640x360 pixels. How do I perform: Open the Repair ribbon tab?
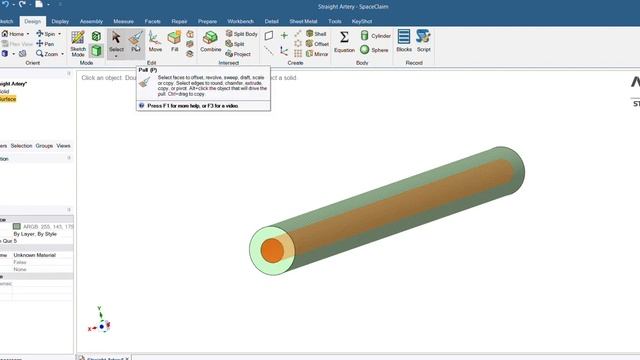coord(179,21)
